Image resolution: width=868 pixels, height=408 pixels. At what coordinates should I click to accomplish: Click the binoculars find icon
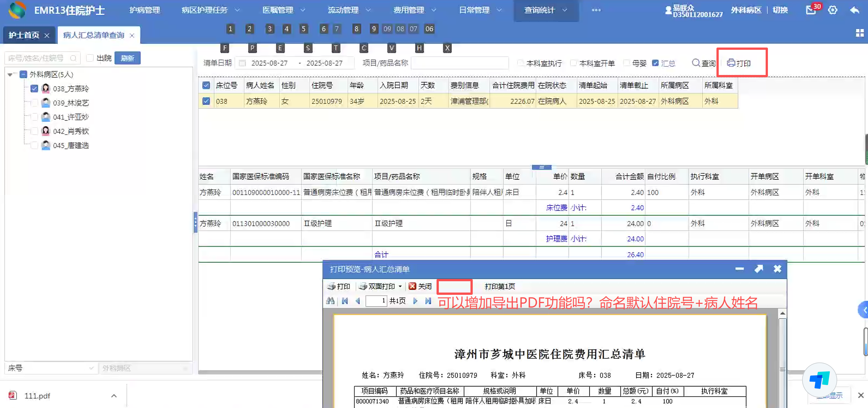330,300
